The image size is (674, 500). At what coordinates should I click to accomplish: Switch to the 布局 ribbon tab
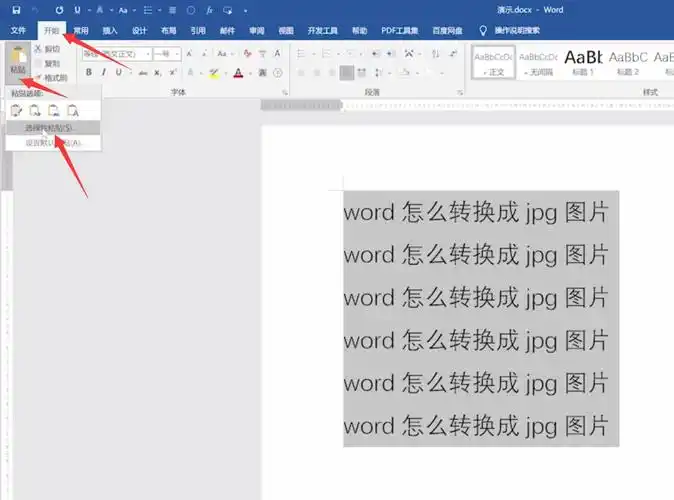(x=168, y=31)
